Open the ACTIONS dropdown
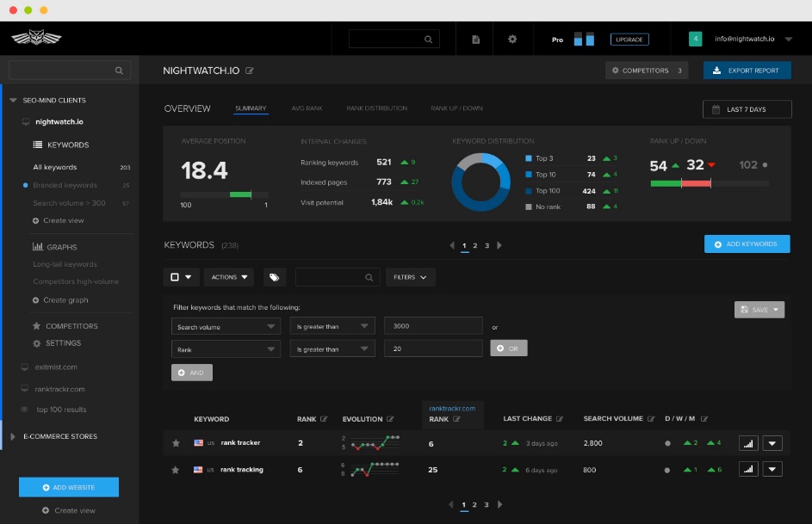The image size is (812, 524). pyautogui.click(x=229, y=277)
